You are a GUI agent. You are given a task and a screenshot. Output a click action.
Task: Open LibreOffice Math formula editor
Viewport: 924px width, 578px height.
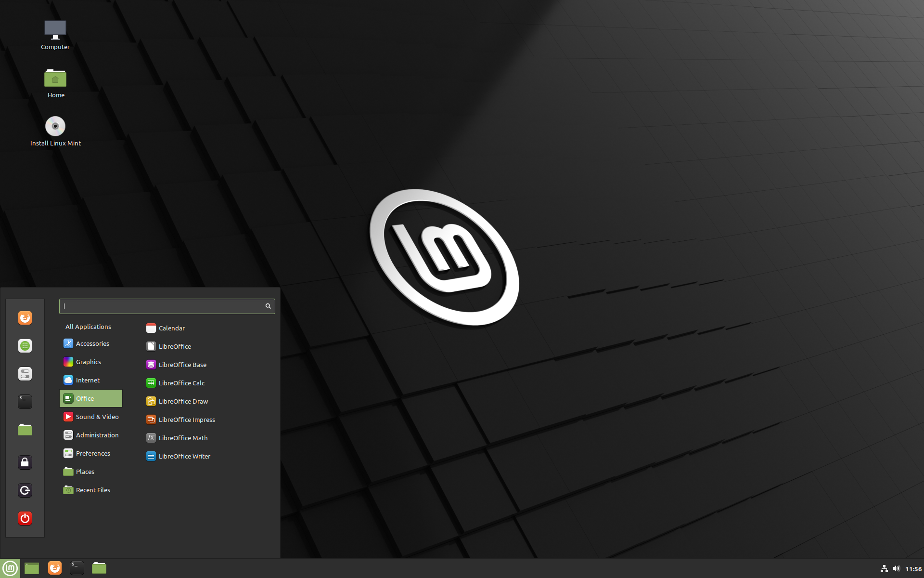point(183,437)
